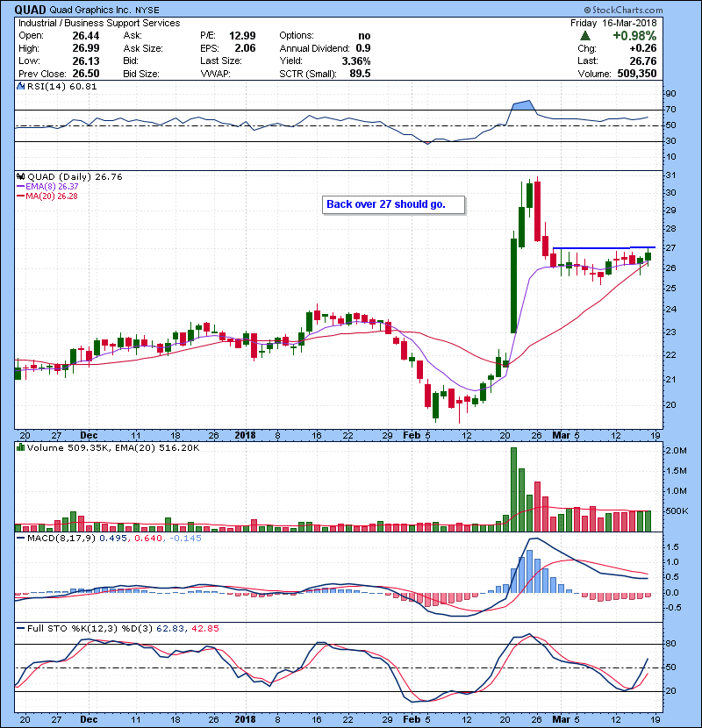Screen dimensions: 702x728
Task: Click the MACD(8,17,9) indicator label
Action: [61, 539]
